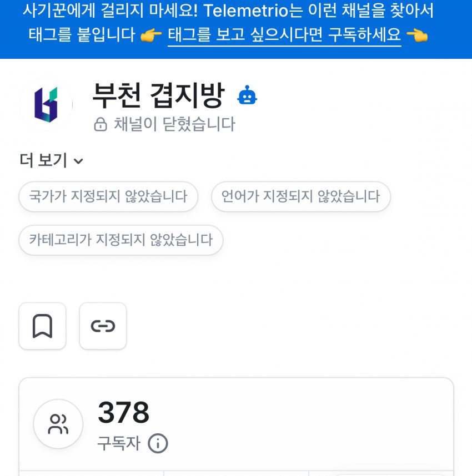Screen dimensions: 472x476
Task: Click the 378 subscriber count
Action: pyautogui.click(x=123, y=413)
